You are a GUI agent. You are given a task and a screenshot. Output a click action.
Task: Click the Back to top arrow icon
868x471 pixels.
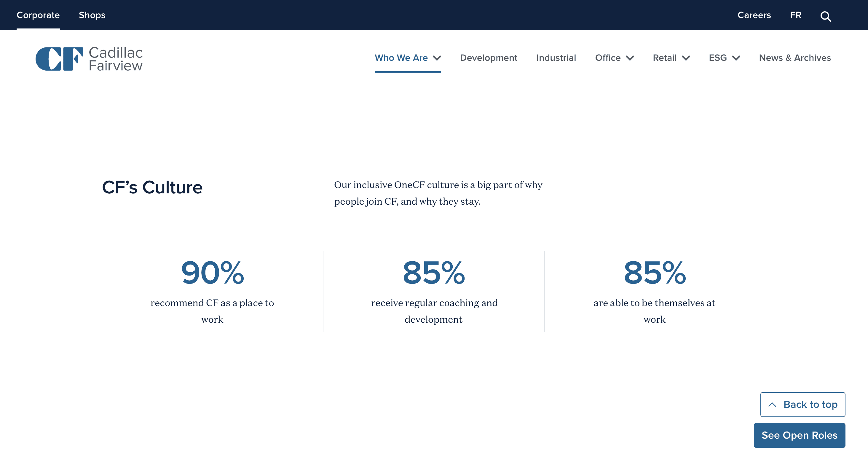(772, 404)
